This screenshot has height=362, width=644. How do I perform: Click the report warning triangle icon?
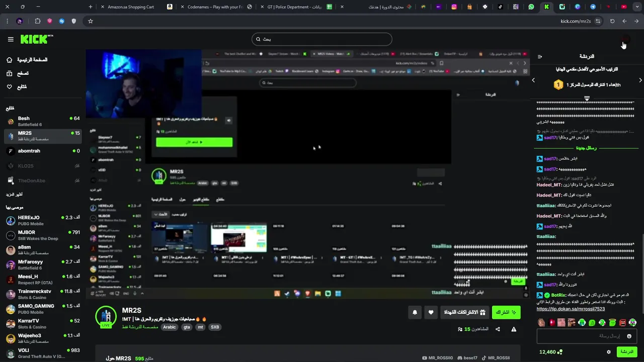click(x=514, y=329)
